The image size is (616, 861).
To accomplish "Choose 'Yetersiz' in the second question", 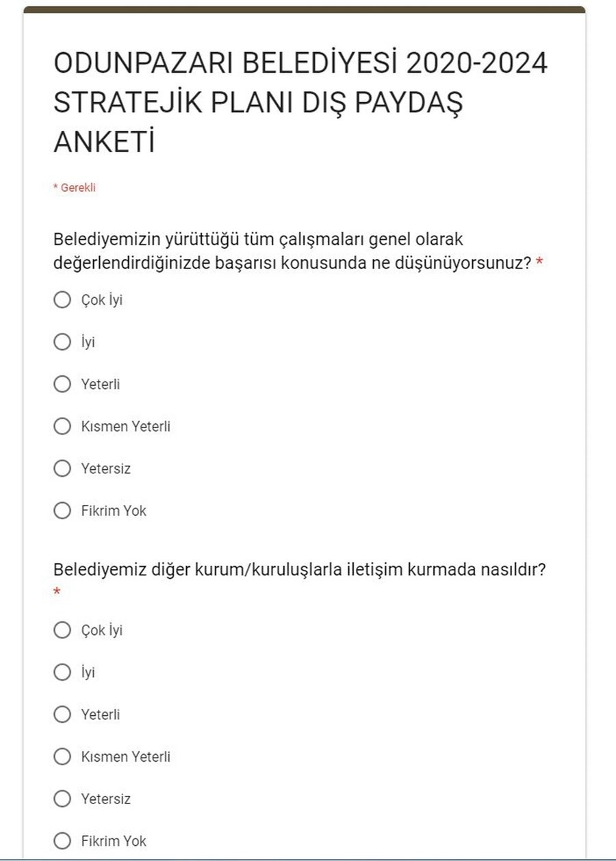I will pos(62,799).
